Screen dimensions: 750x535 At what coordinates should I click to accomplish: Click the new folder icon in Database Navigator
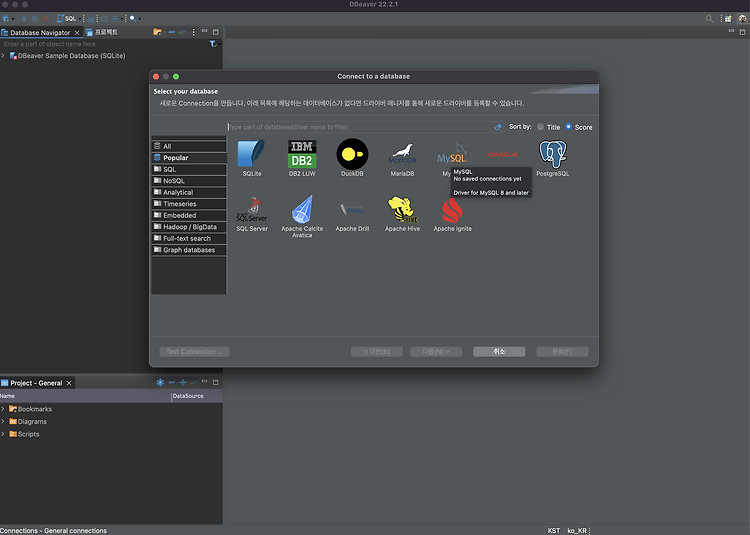click(157, 32)
